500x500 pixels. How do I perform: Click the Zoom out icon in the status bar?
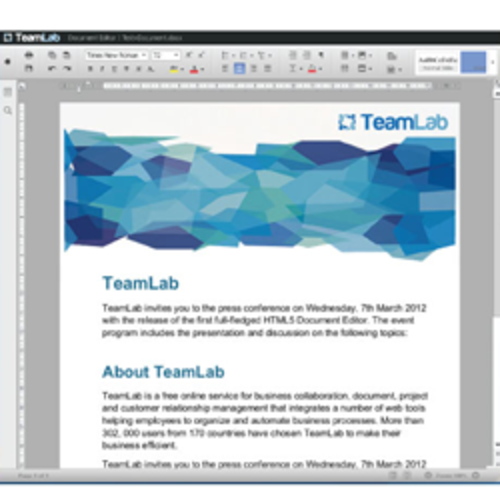(x=428, y=476)
